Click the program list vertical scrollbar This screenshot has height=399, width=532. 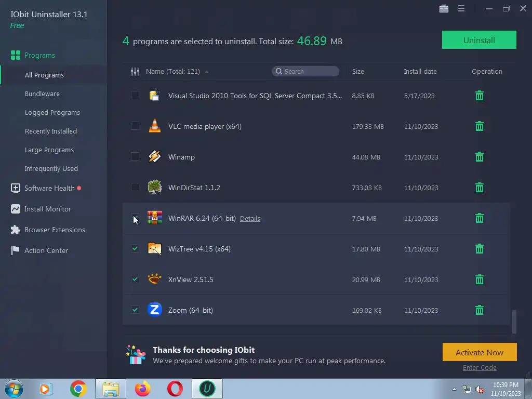coord(514,321)
